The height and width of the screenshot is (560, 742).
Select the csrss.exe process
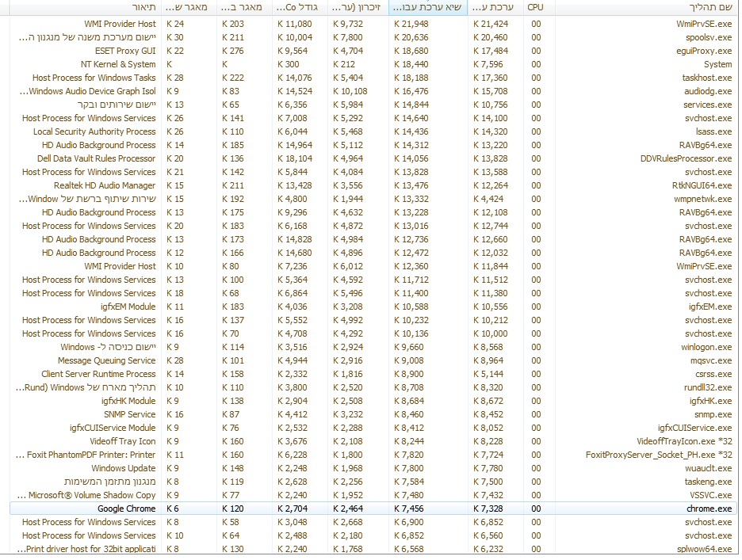pyautogui.click(x=713, y=374)
